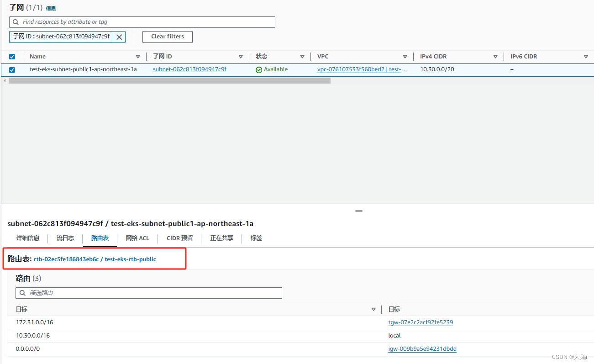
Task: Remove the subnet ID filter with X icon
Action: (x=119, y=37)
